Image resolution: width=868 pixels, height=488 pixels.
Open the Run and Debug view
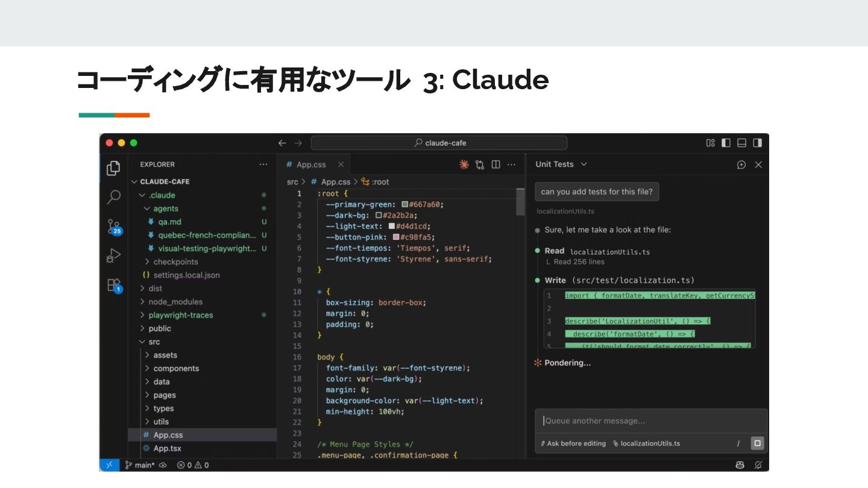pyautogui.click(x=113, y=255)
